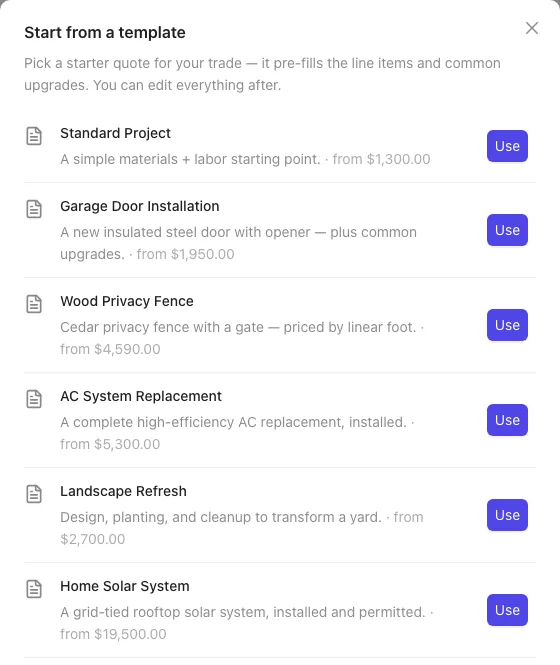The width and height of the screenshot is (560, 665).
Task: Use the Landscape Refresh template
Action: [507, 515]
